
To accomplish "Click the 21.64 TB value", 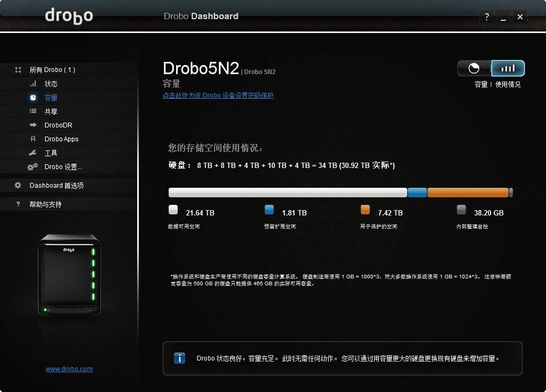I will tap(200, 213).
